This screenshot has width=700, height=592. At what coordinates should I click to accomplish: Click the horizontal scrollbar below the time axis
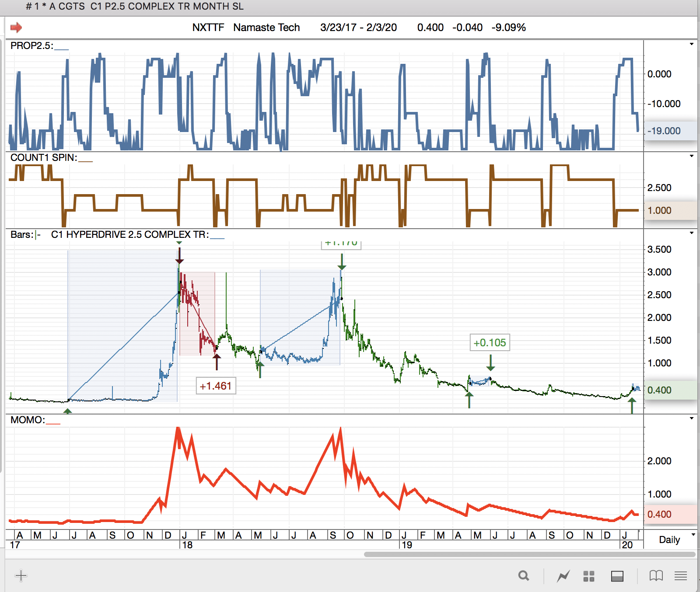point(529,554)
